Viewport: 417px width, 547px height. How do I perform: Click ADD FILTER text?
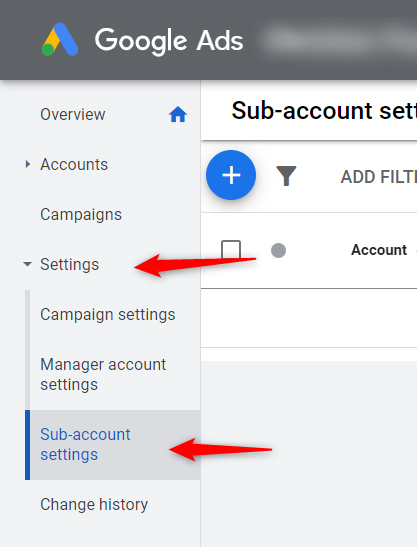click(379, 177)
